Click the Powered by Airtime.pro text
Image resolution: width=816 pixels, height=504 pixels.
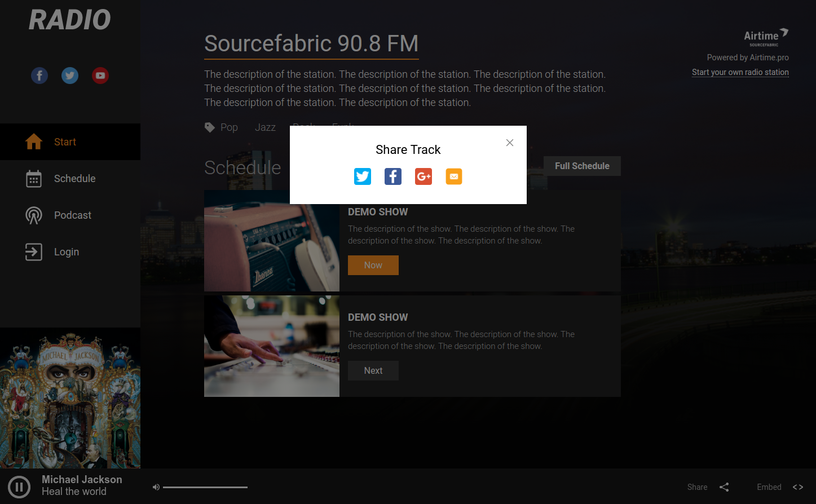click(x=748, y=58)
